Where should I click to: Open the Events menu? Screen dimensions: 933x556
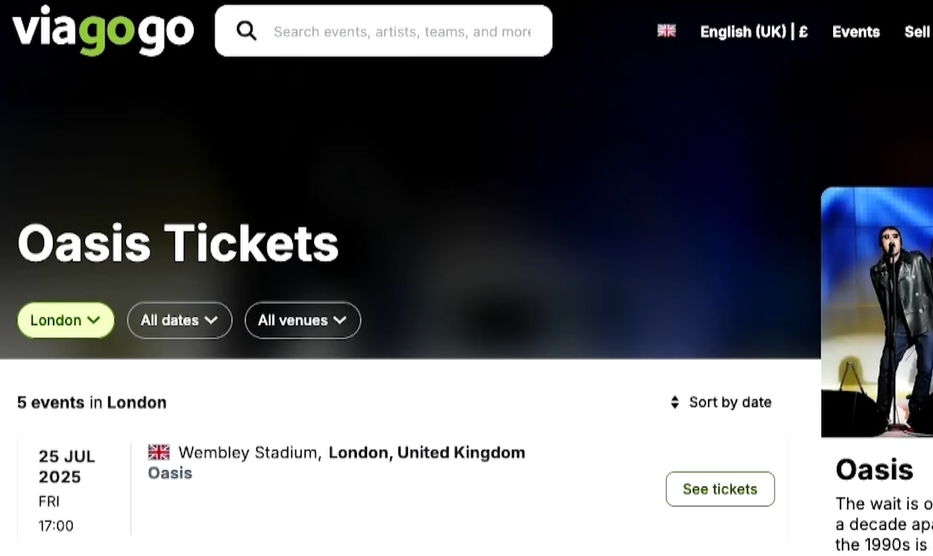point(855,32)
